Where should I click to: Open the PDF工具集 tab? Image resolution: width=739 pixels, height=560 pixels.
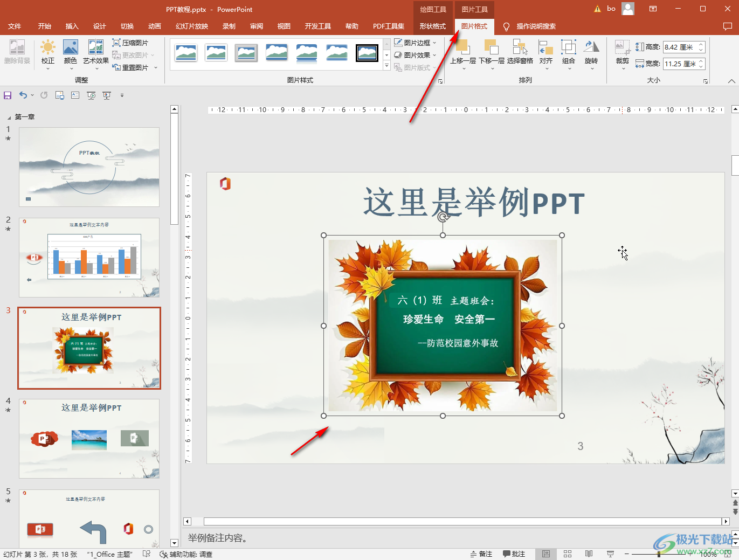pos(389,26)
